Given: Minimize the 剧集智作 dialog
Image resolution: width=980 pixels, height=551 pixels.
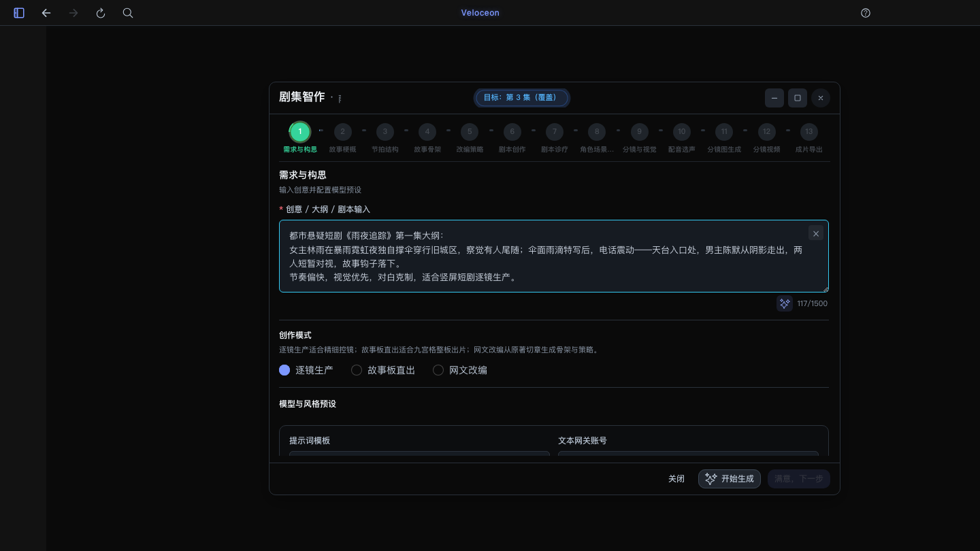Looking at the screenshot, I should tap(774, 98).
